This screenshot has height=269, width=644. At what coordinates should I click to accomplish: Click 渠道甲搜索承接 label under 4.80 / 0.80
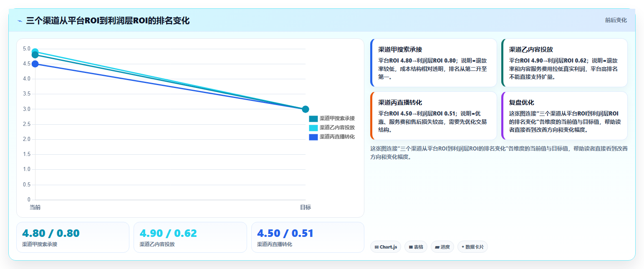(40, 244)
